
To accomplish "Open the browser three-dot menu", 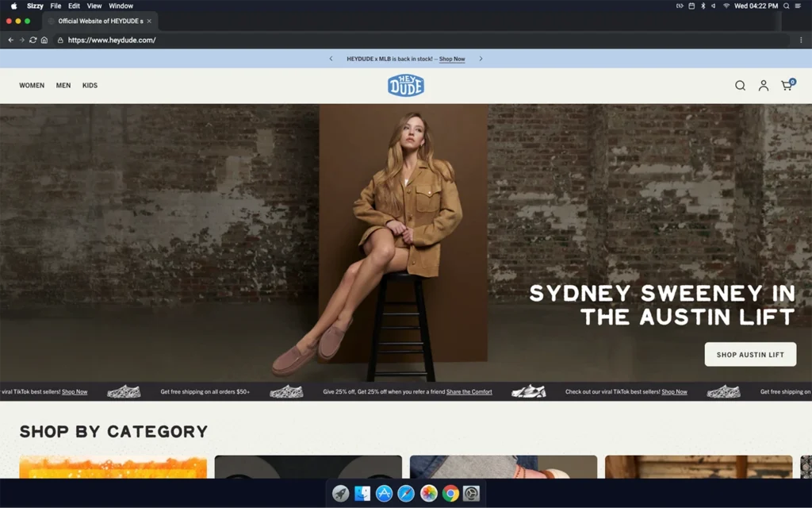I will pyautogui.click(x=801, y=40).
